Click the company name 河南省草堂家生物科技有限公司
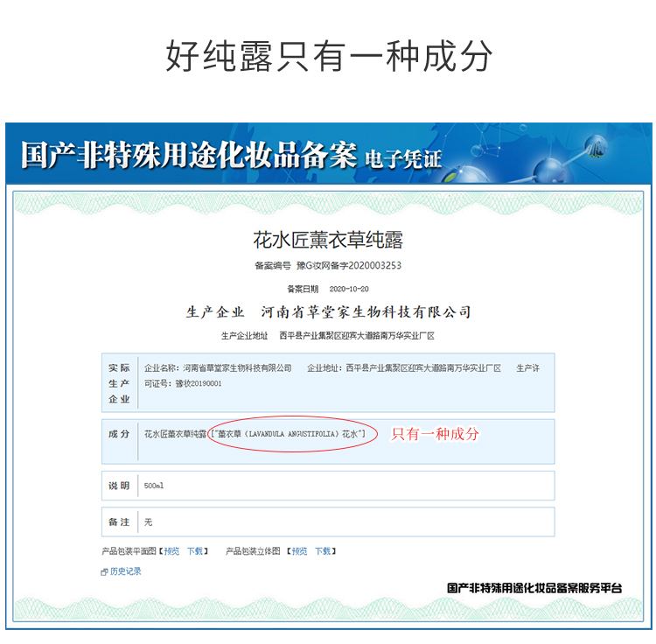Viewport: 656px width, 644px height. (366, 312)
